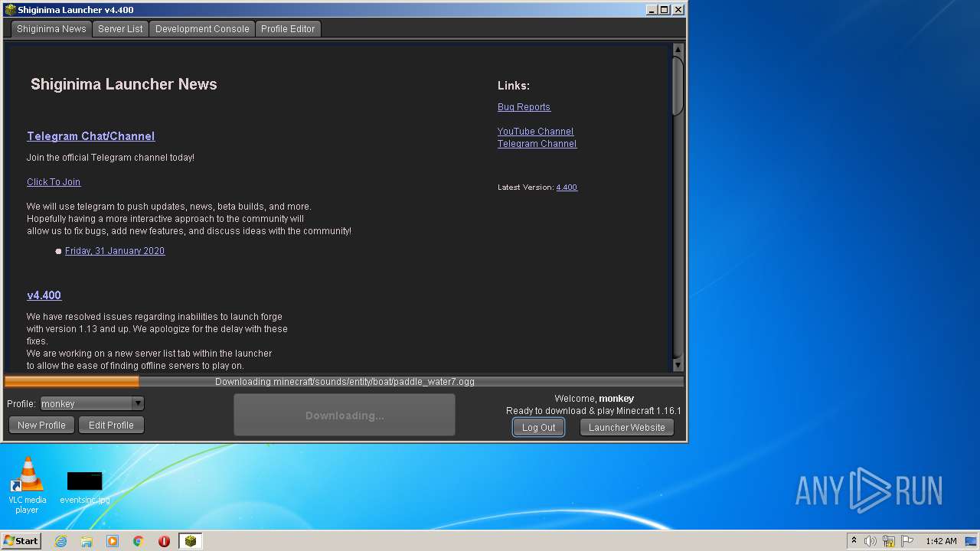The width and height of the screenshot is (980, 551).
Task: Open the Action Center flag icon
Action: point(907,541)
